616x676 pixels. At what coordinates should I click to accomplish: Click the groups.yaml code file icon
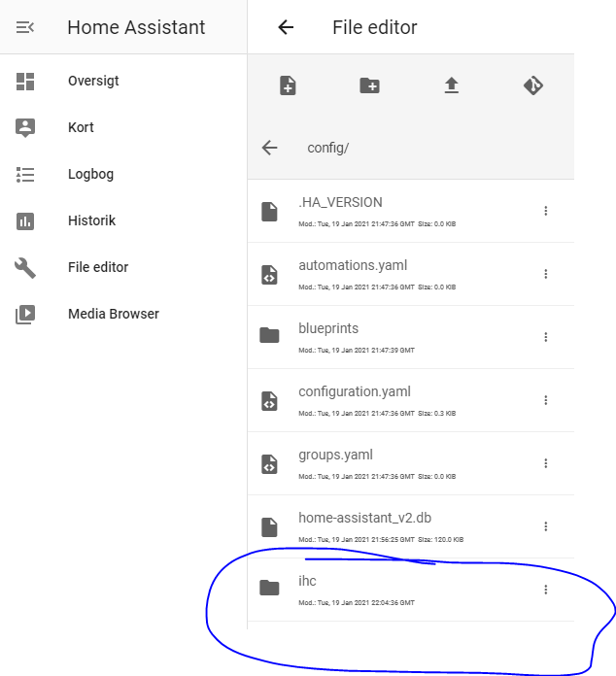click(269, 464)
